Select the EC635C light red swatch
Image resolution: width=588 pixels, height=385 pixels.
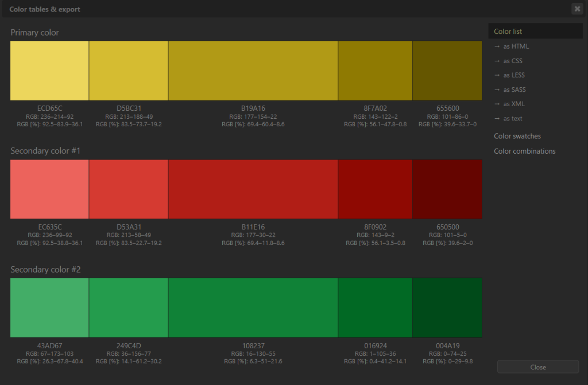point(49,189)
